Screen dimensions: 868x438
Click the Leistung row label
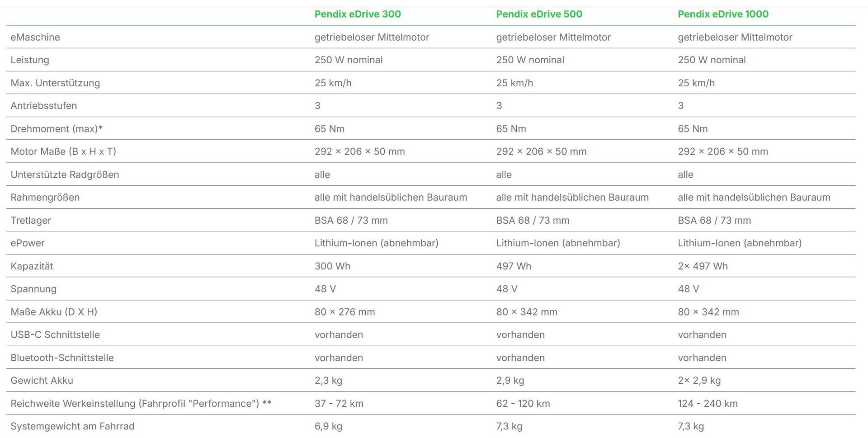tap(30, 60)
